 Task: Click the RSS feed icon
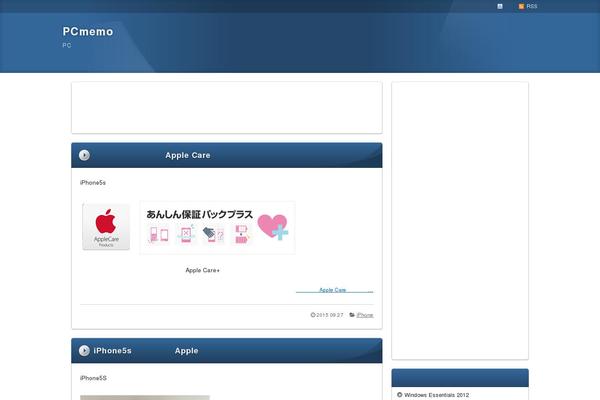coord(521,7)
